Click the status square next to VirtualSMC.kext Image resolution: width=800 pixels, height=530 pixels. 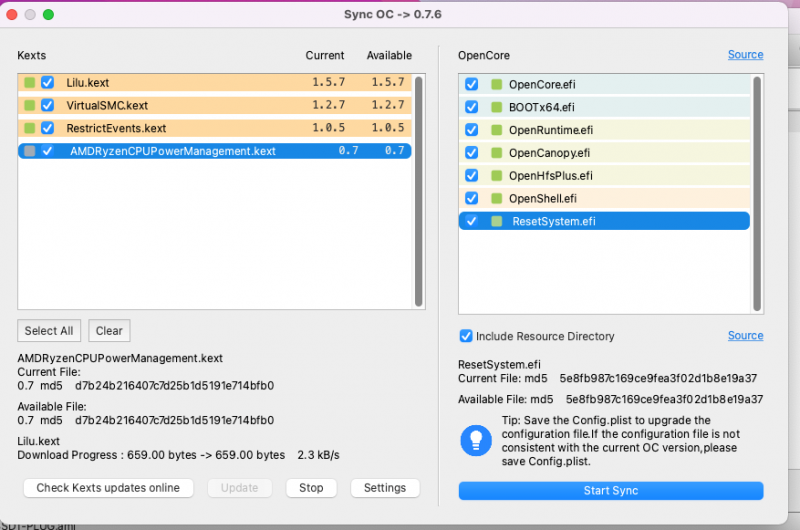click(30, 105)
